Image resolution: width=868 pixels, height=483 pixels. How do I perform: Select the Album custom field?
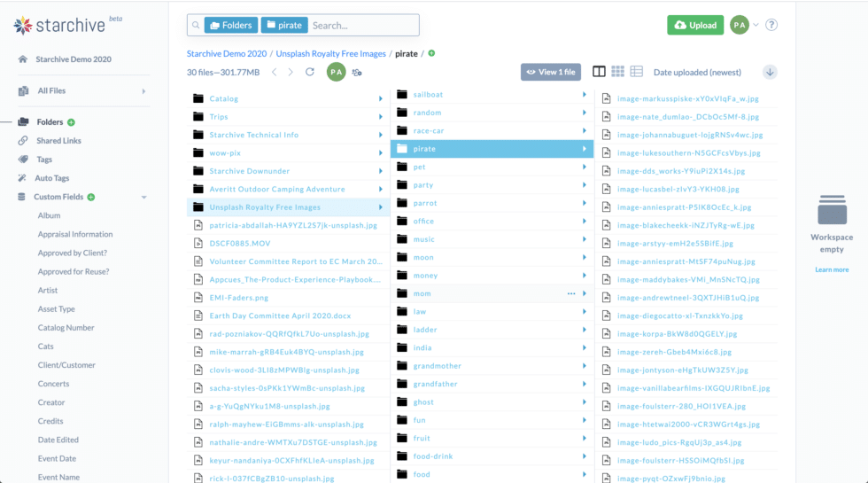[49, 215]
